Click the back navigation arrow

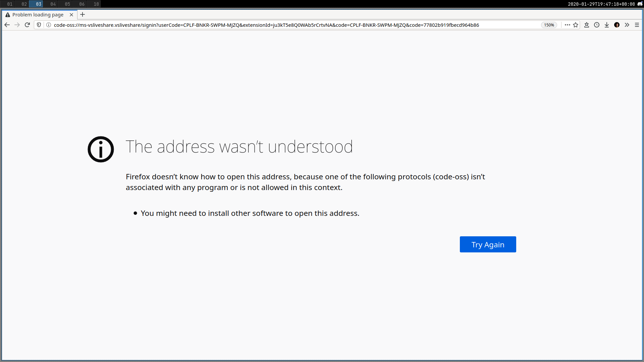pos(7,24)
